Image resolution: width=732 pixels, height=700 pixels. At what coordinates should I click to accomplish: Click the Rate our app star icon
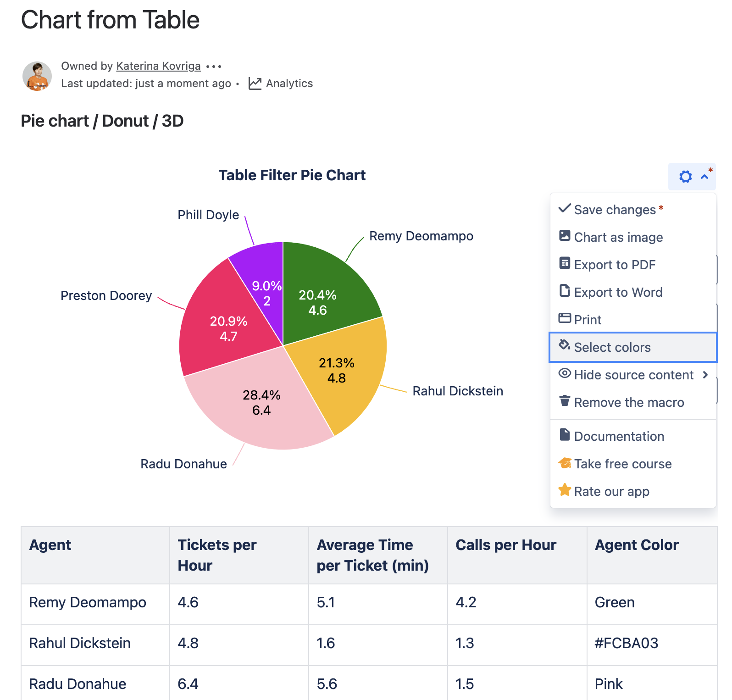pyautogui.click(x=565, y=490)
